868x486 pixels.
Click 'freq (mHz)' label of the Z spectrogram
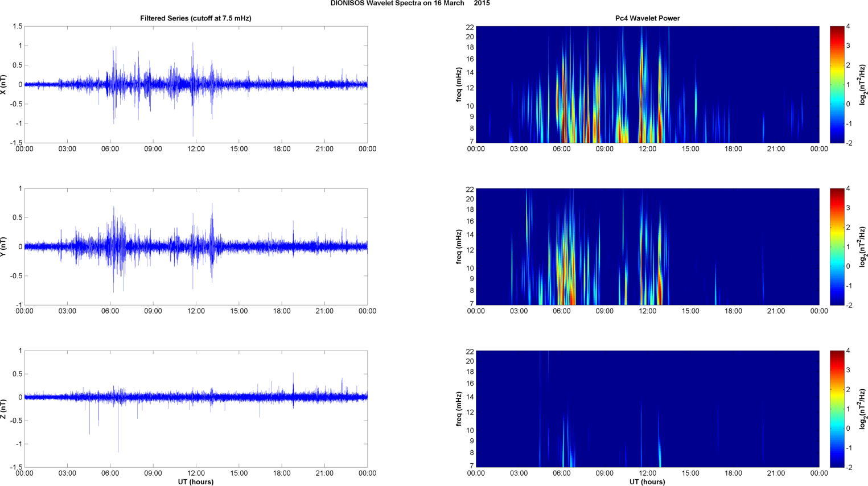(x=459, y=409)
